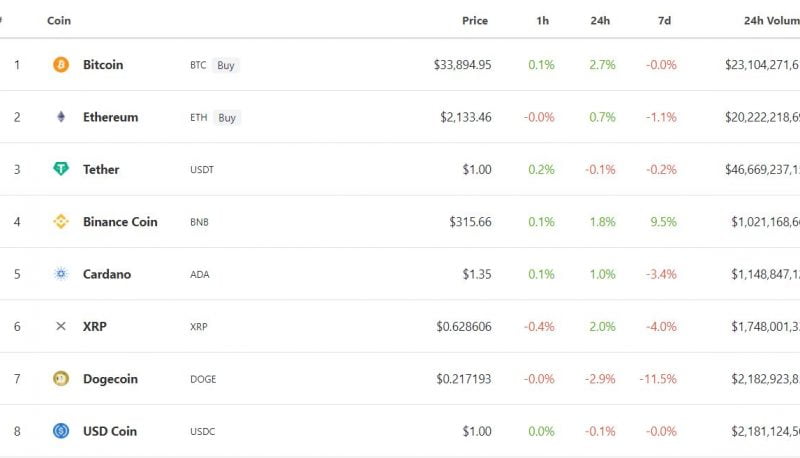Sort table by Coin column header
The image size is (800, 458).
pos(59,20)
